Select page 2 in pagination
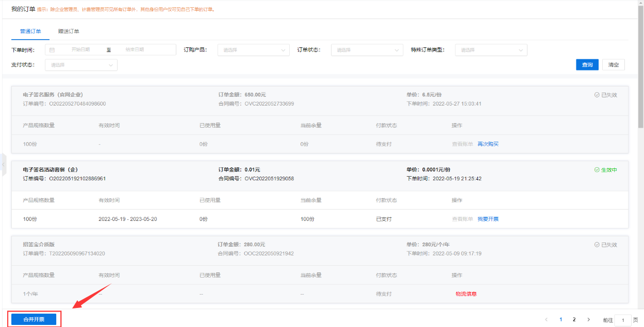Image resolution: width=644 pixels, height=327 pixels. pyautogui.click(x=574, y=319)
